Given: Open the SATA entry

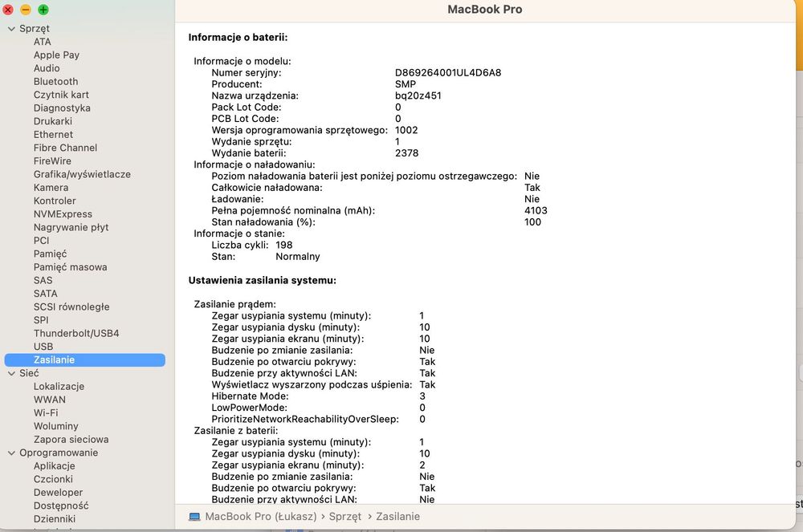Looking at the screenshot, I should pos(46,294).
